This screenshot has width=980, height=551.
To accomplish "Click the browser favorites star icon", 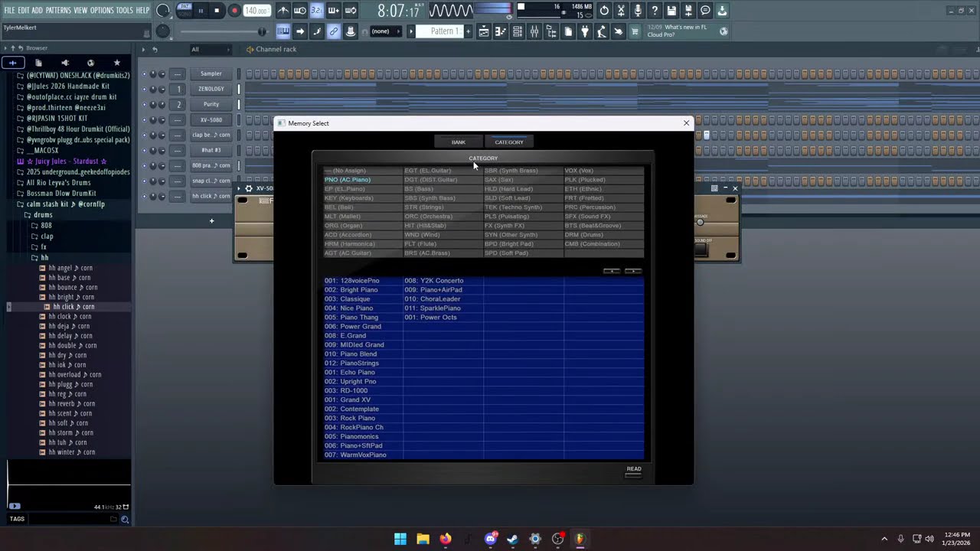I will (116, 63).
